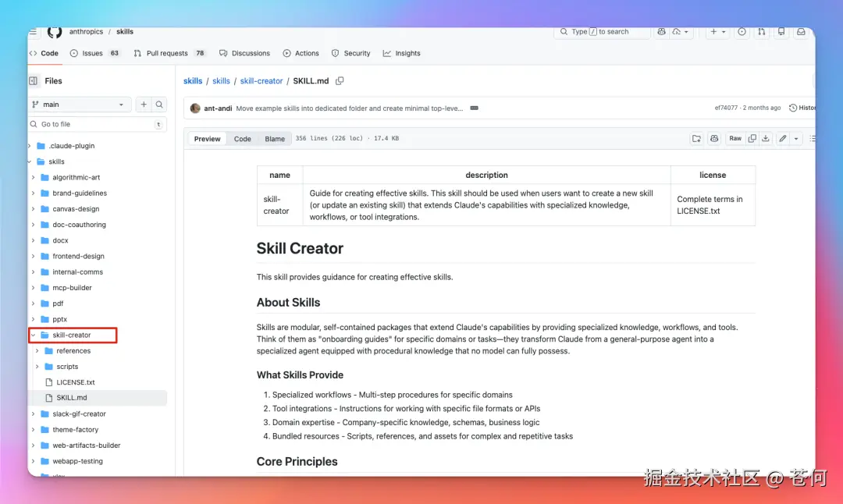
Task: Open the main branch selector dropdown
Action: coord(80,105)
